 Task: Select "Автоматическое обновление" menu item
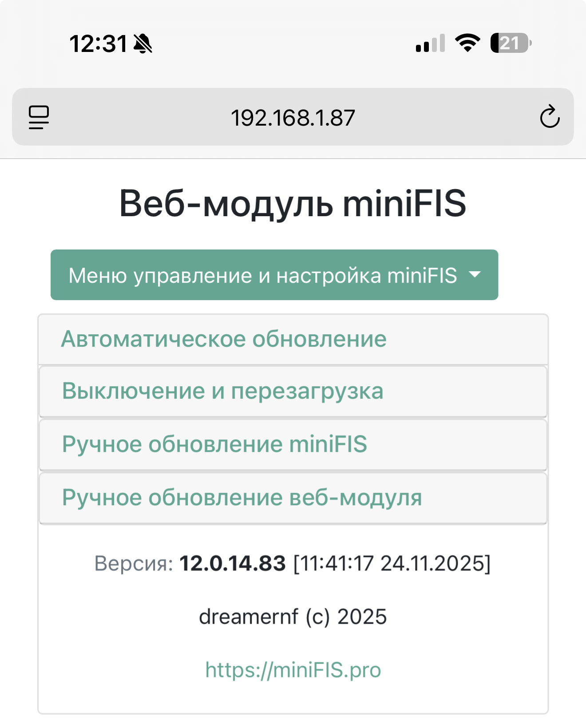point(224,339)
